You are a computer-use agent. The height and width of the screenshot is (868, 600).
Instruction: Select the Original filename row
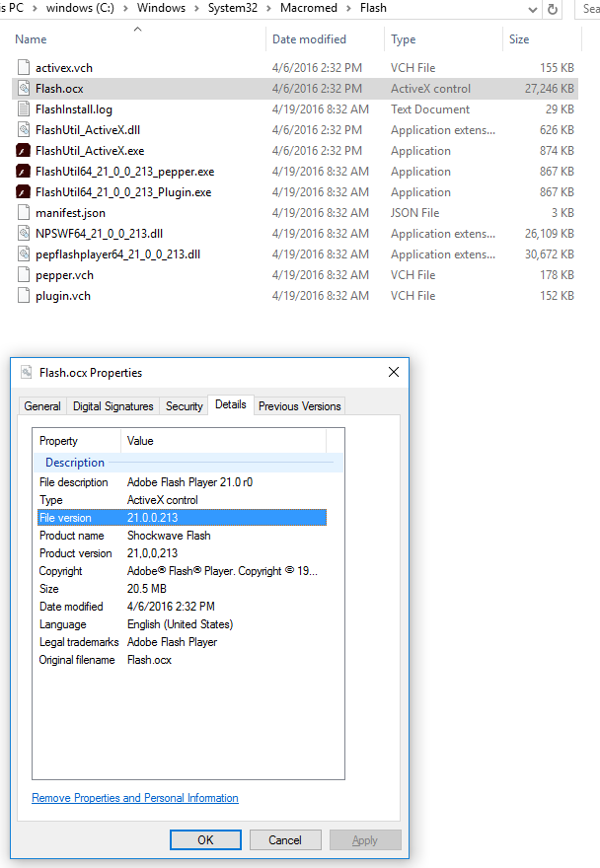pos(182,659)
